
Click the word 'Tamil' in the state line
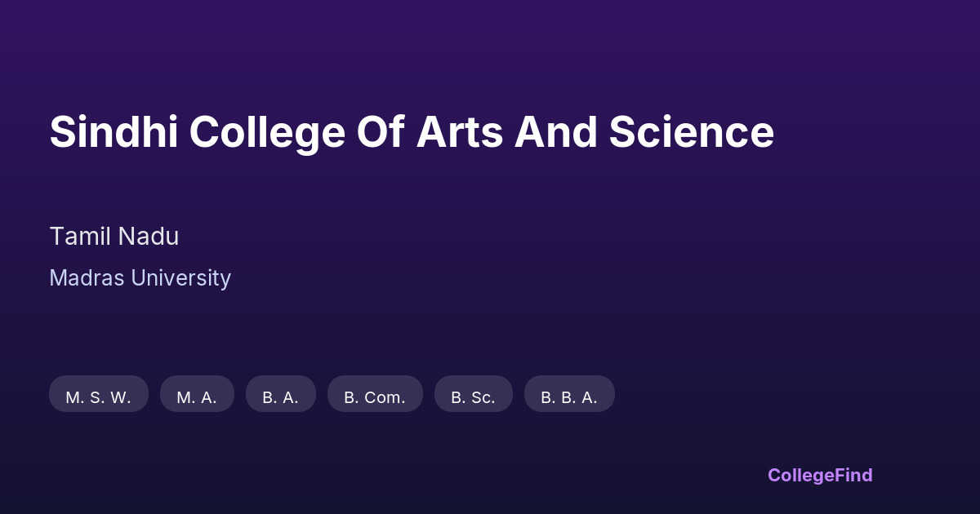[x=80, y=237]
